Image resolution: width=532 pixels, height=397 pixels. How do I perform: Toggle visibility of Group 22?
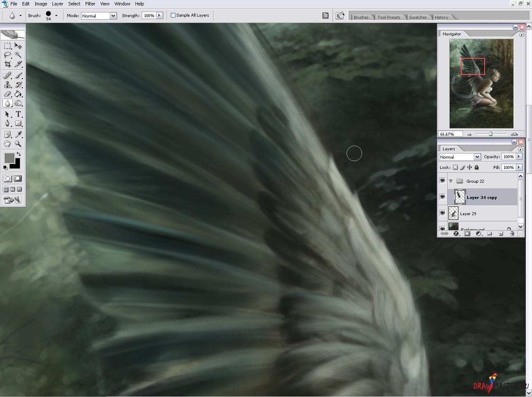(442, 181)
